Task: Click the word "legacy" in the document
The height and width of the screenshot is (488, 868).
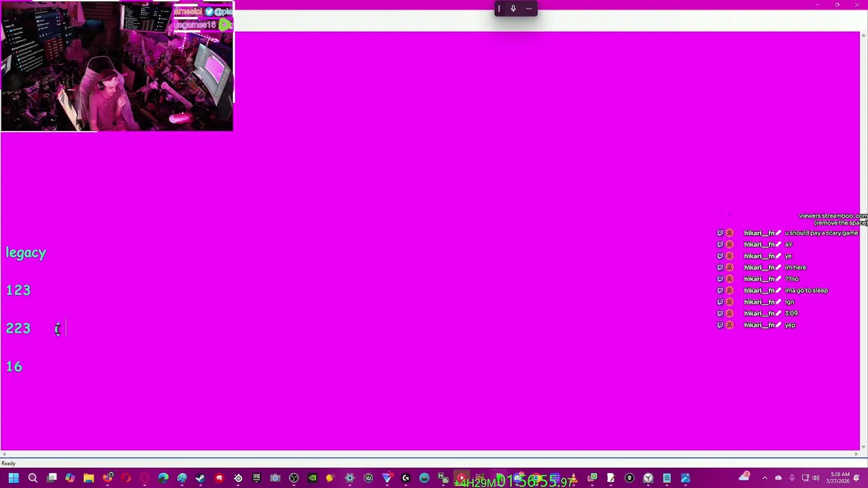Action: tap(26, 253)
